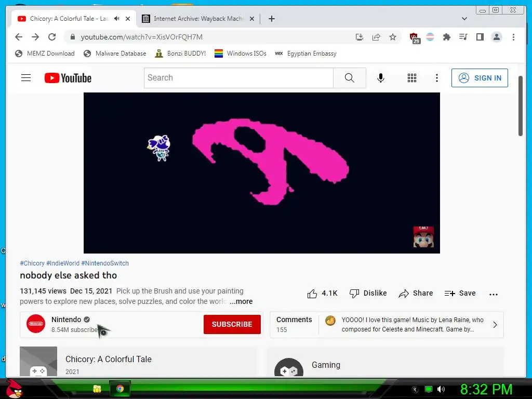
Task: Open the Windows ISOs bookmark
Action: tap(241, 54)
